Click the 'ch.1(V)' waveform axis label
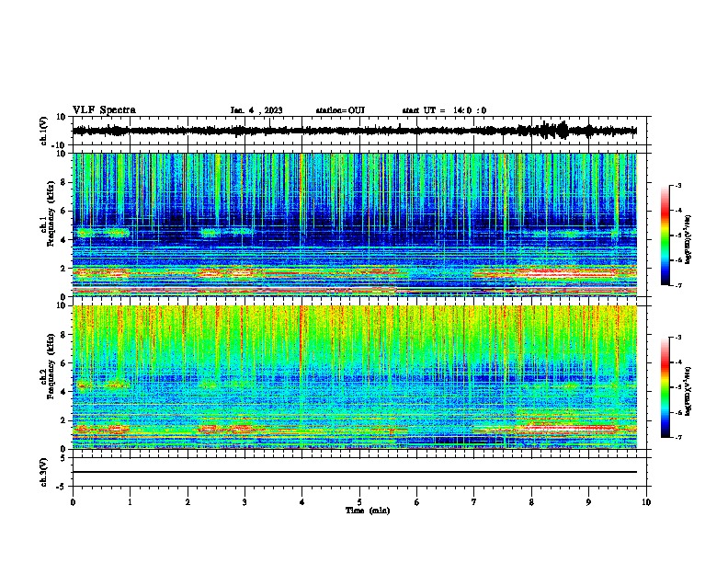The width and height of the screenshot is (728, 563). click(44, 131)
